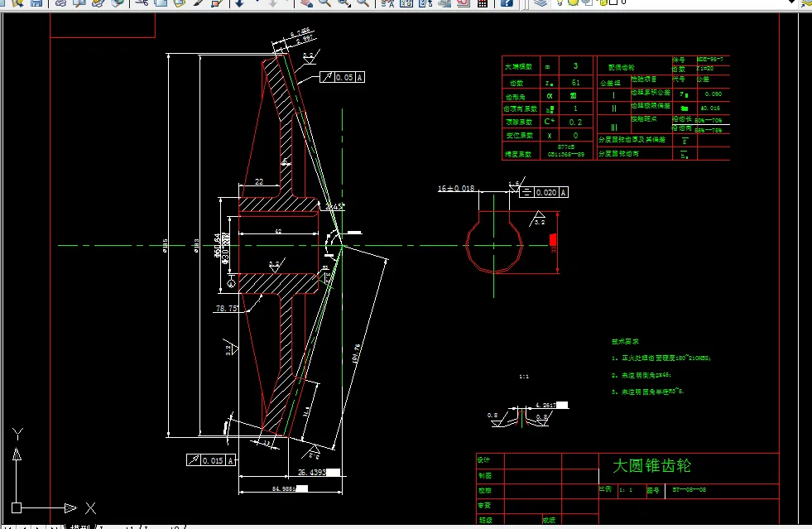Viewport: 812px width, 529px height.
Task: Pick the 16±0.018 keyway dimension
Action: click(x=456, y=188)
